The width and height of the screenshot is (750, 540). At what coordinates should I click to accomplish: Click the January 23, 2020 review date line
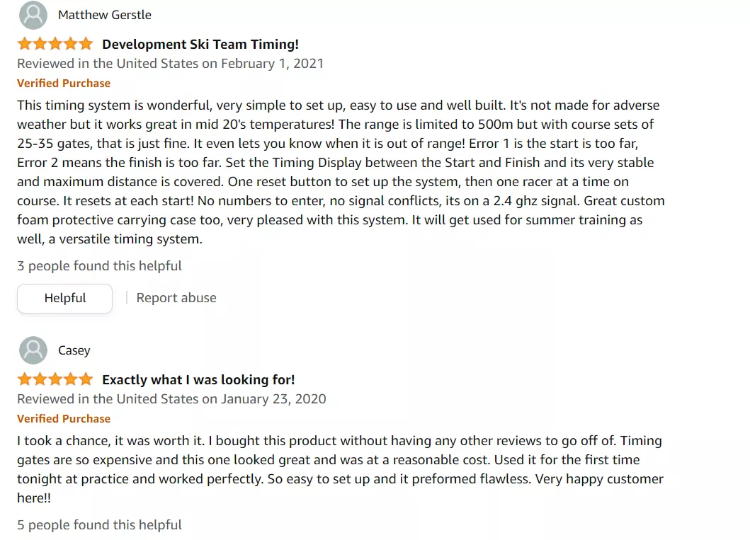171,399
